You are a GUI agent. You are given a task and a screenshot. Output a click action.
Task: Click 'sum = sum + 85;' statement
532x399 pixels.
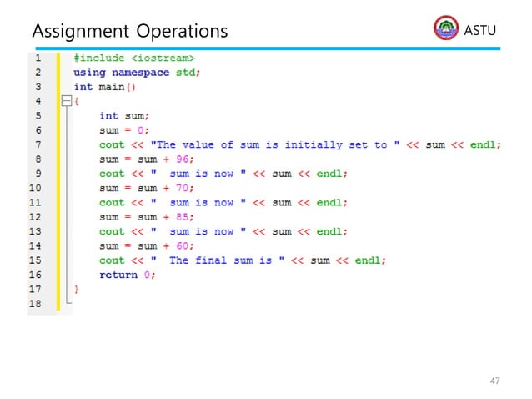[147, 217]
